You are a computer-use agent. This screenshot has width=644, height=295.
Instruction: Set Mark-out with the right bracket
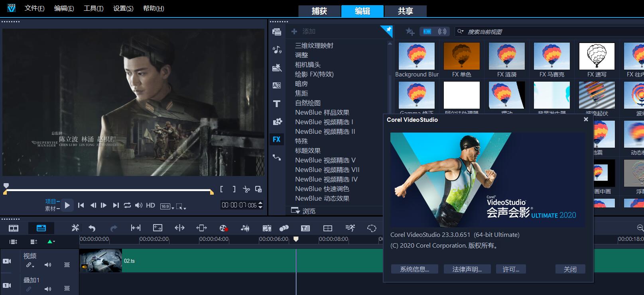click(x=234, y=189)
